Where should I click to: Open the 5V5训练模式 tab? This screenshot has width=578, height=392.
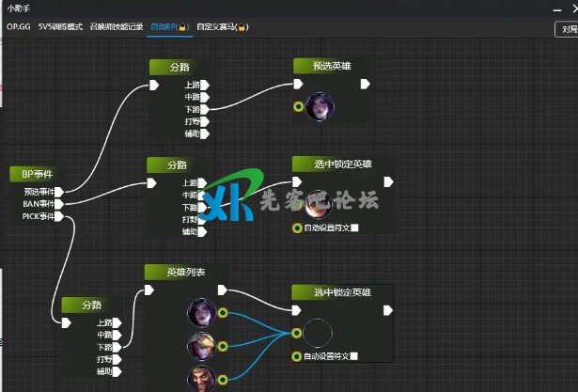60,27
